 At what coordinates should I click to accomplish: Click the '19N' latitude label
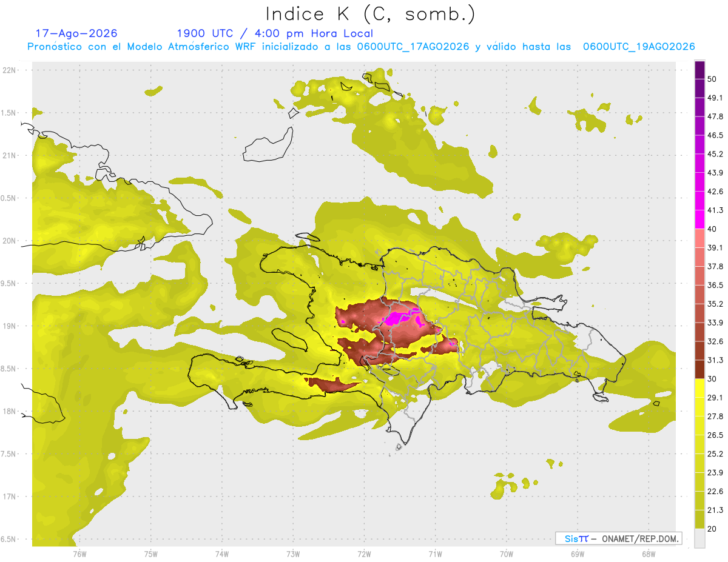10,326
